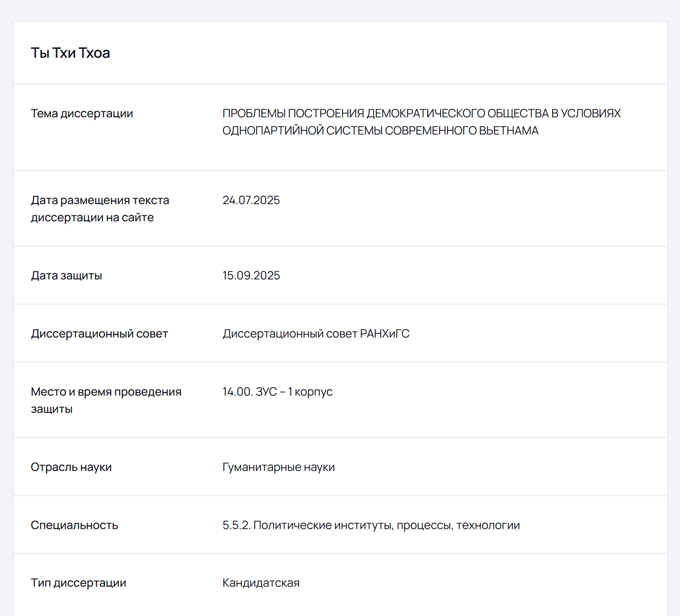Image resolution: width=680 pixels, height=616 pixels.
Task: Click the "Специальность" label
Action: [x=74, y=525]
